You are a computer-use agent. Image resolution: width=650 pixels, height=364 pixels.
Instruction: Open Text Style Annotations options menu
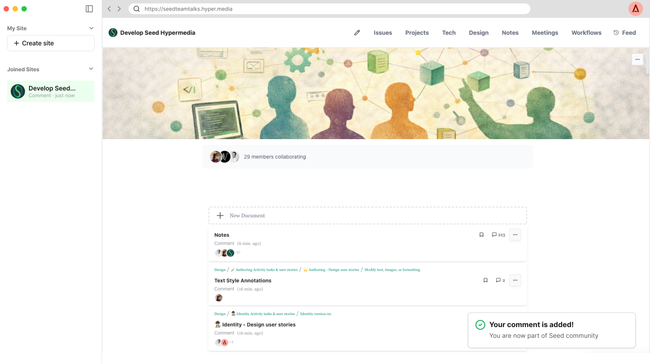click(x=515, y=280)
